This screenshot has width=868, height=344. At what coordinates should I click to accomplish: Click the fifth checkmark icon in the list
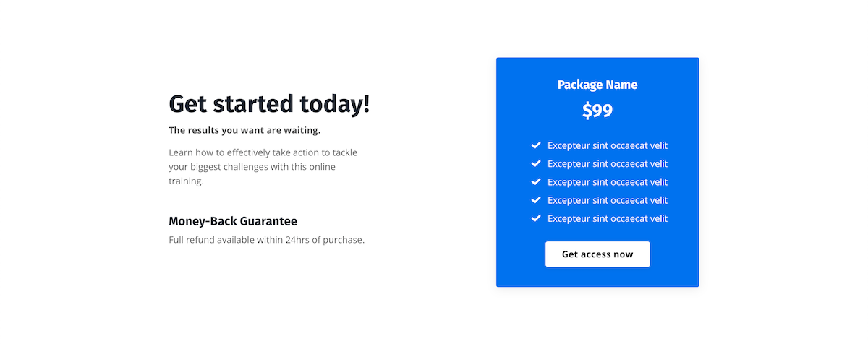pos(536,218)
